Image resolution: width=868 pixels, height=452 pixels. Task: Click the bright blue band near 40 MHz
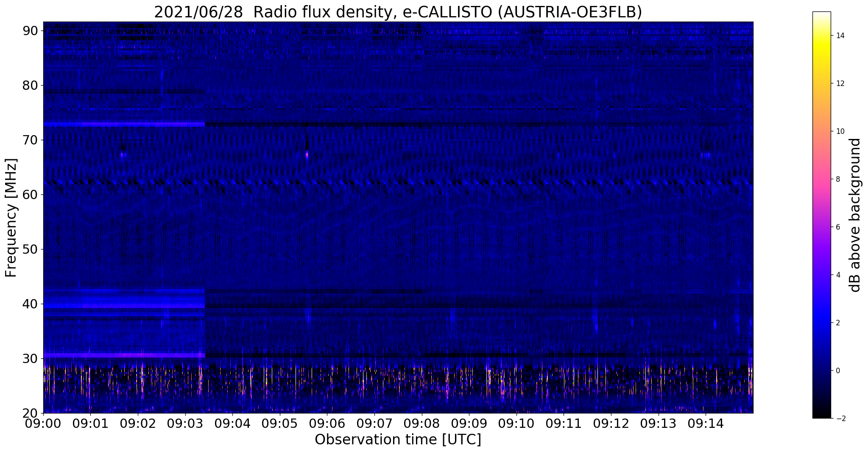click(x=123, y=305)
